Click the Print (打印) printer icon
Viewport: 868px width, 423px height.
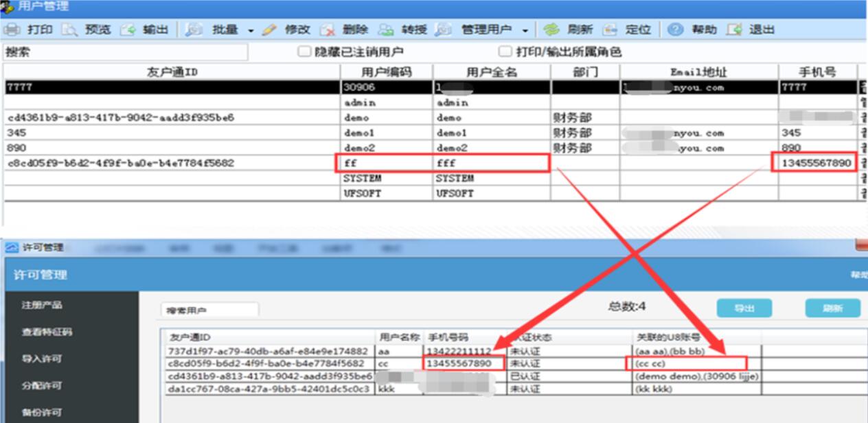tap(12, 30)
